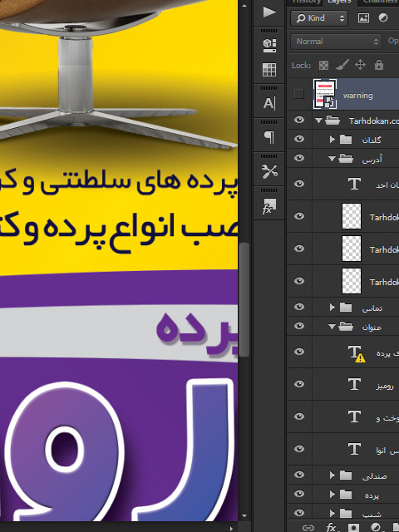Screen dimensions: 399x532
Task: Open the Normal blend mode dropdown
Action: tap(336, 42)
